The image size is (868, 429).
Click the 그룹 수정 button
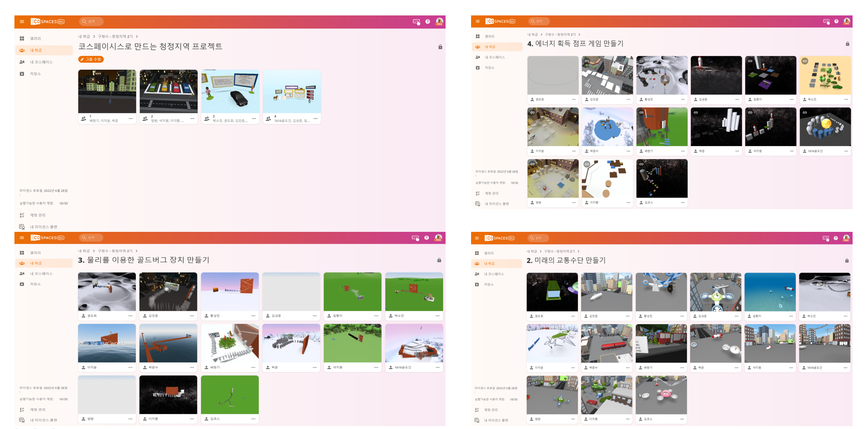(91, 59)
